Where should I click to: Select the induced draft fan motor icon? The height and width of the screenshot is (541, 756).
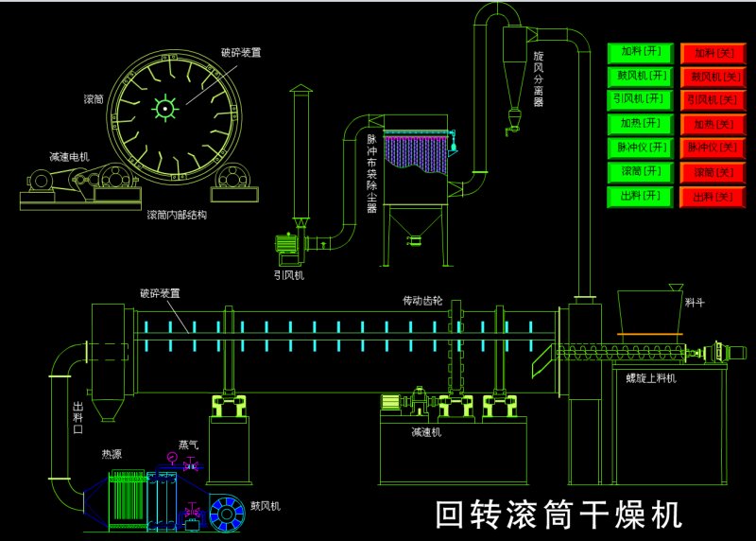286,245
